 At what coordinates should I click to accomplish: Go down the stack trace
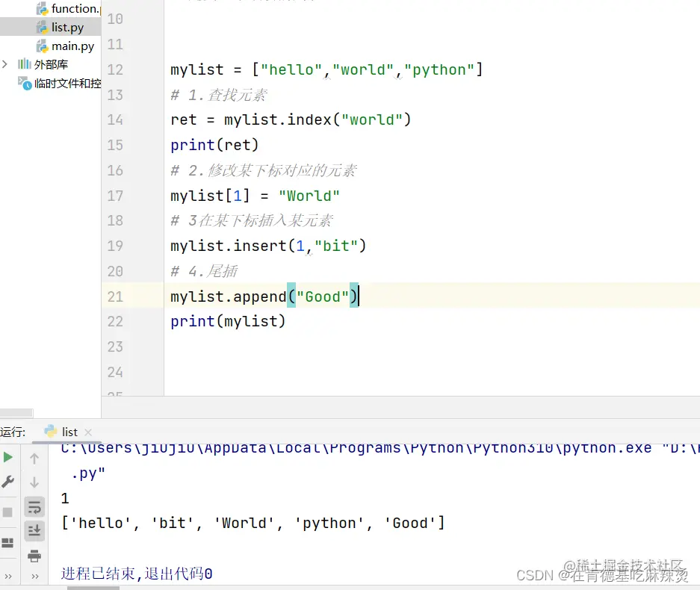click(34, 482)
